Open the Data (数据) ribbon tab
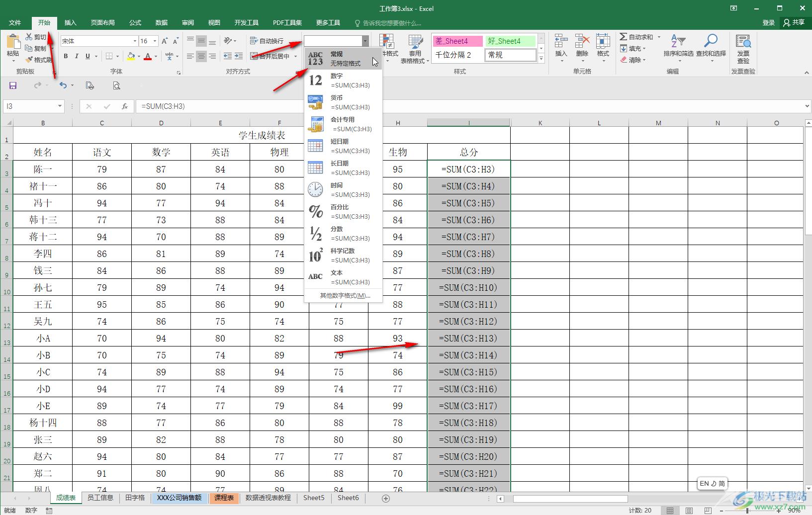Image resolution: width=812 pixels, height=515 pixels. [x=162, y=23]
